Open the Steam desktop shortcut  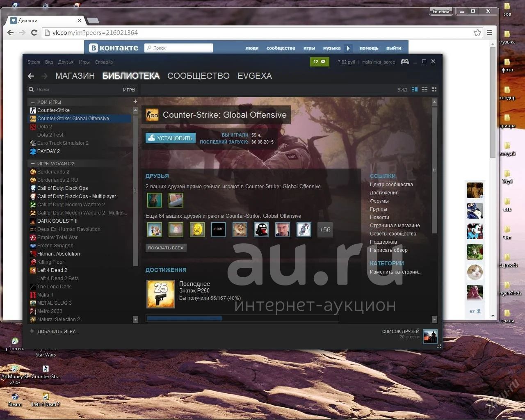click(15, 400)
